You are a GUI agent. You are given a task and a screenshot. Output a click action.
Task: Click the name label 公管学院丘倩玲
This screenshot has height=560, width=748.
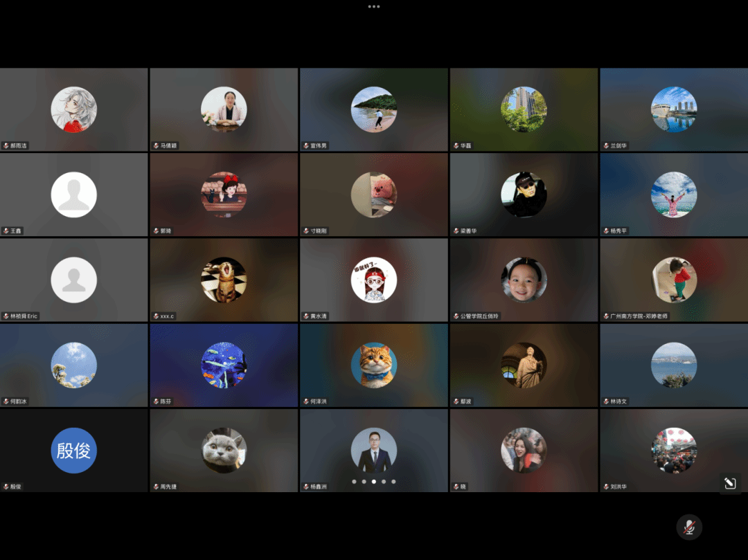pos(479,316)
